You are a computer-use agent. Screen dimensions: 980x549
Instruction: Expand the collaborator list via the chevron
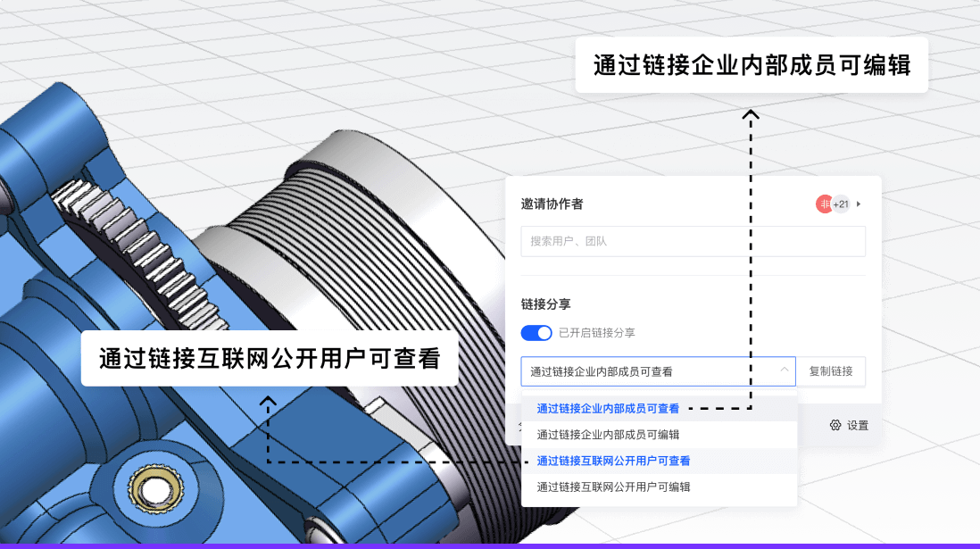click(x=857, y=204)
